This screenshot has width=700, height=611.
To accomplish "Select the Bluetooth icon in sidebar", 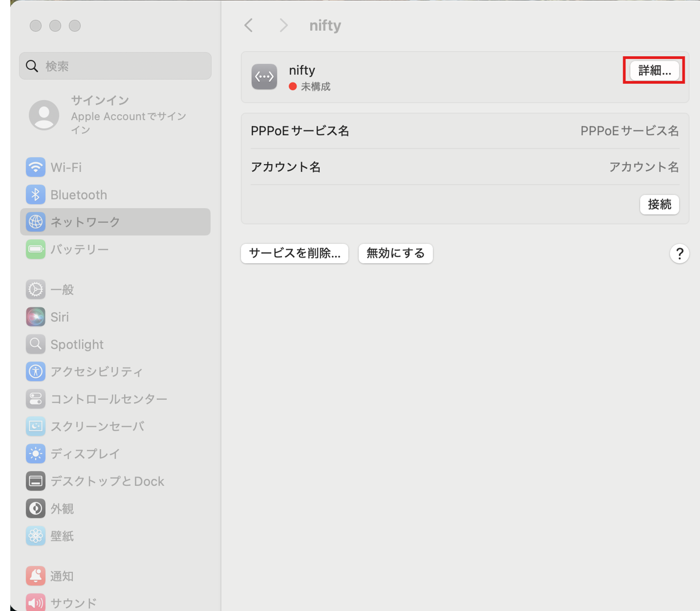I will (x=36, y=195).
